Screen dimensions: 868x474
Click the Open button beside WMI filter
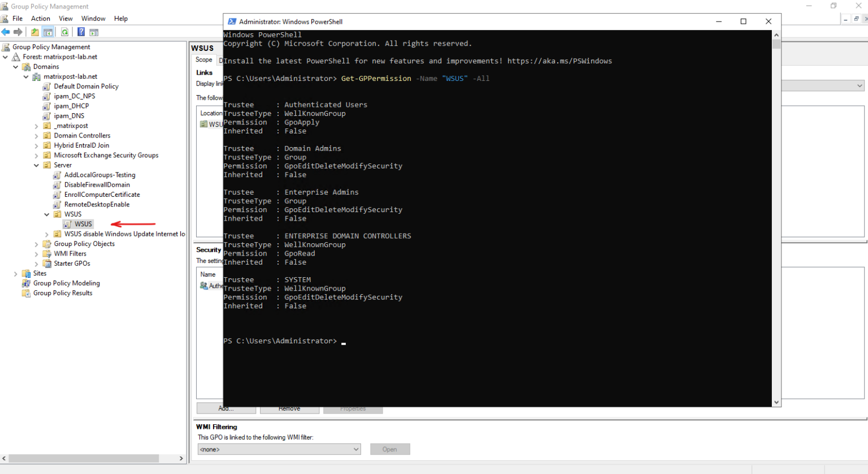pos(390,449)
